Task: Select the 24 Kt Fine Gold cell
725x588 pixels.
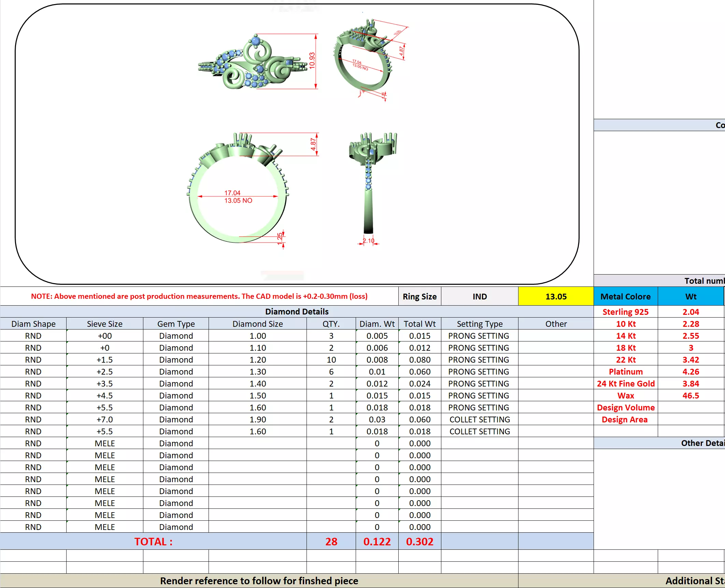Action: coord(625,383)
